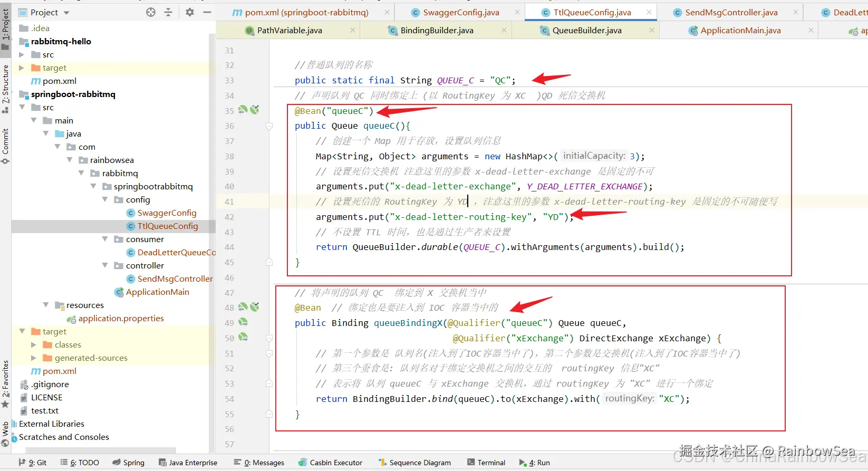Collapse the resources folder
This screenshot has height=471, width=868.
pos(46,305)
